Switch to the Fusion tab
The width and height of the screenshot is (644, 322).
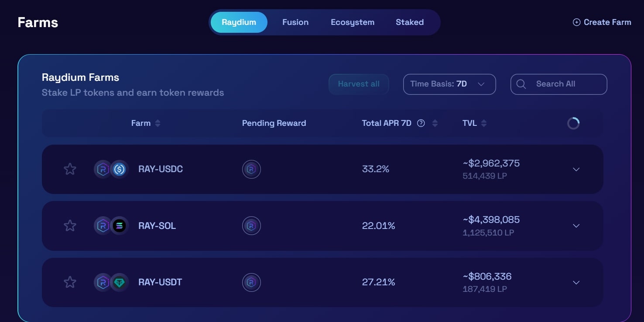295,22
